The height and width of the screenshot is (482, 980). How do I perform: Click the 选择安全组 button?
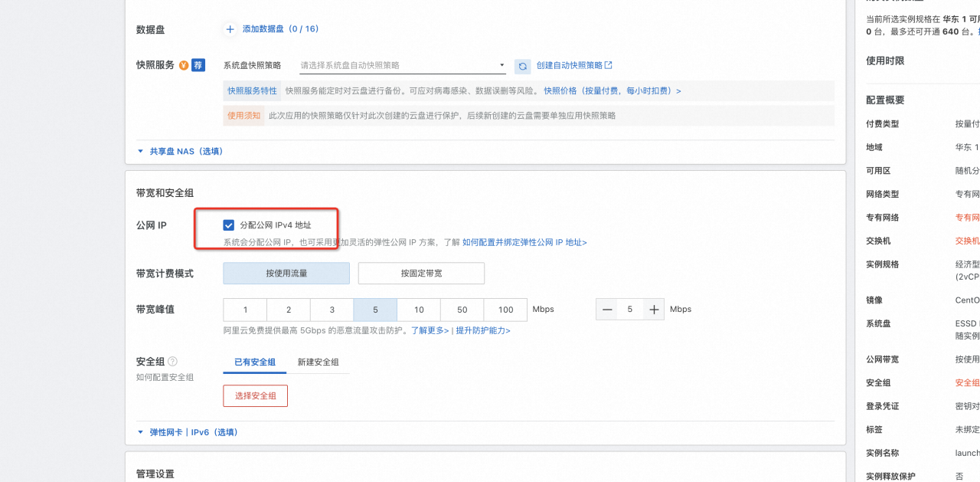[255, 395]
